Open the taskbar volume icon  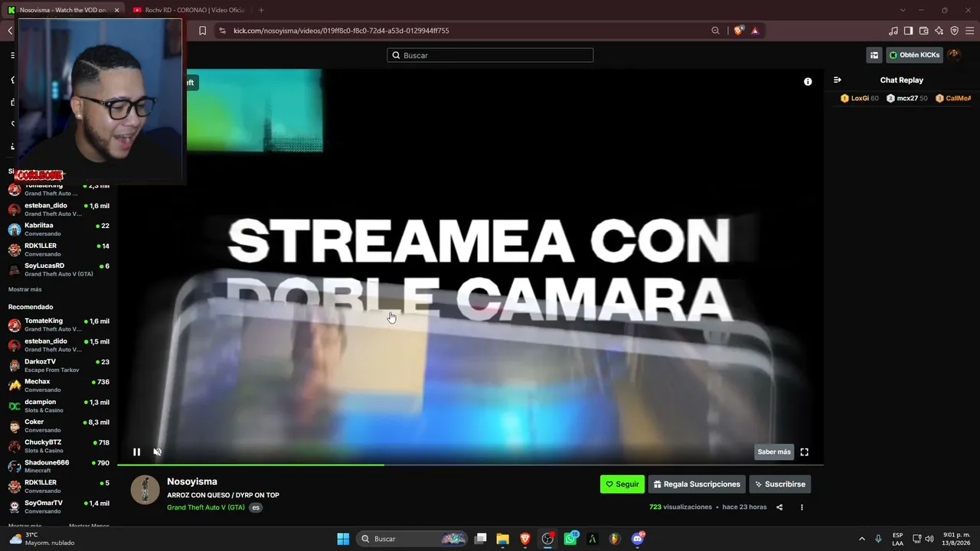pos(929,539)
